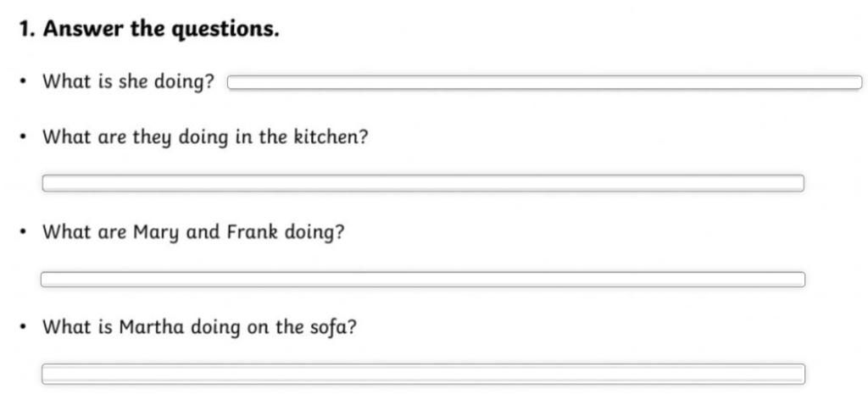Click the question 'What are they doing in the kitchen?'
868x400 pixels.
point(205,138)
